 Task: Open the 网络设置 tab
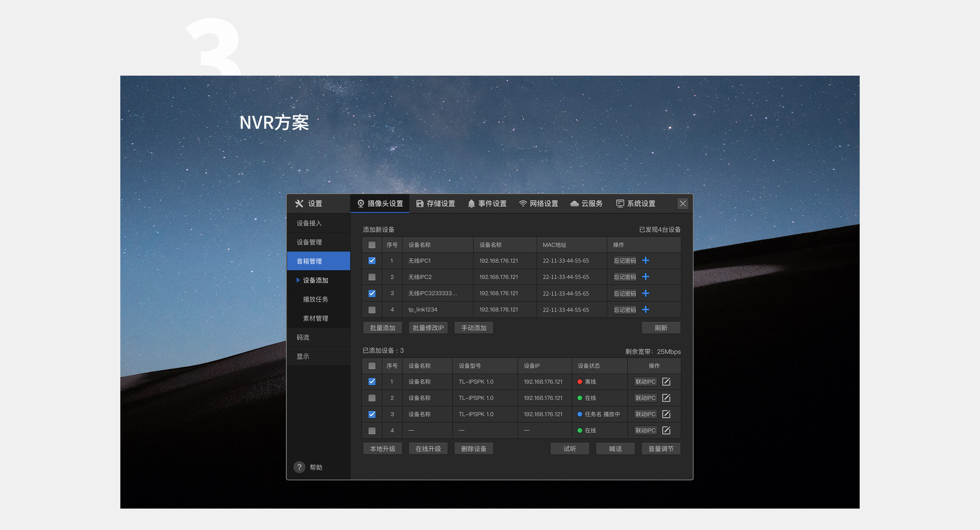[538, 204]
